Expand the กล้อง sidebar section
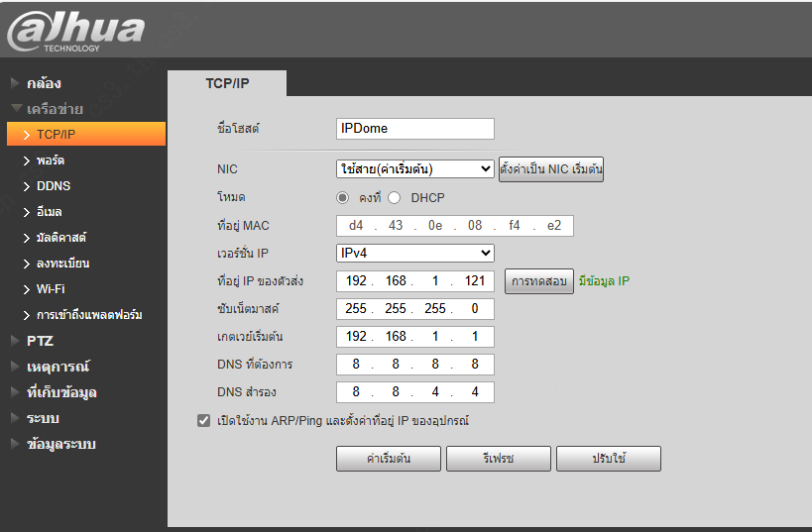 click(44, 83)
